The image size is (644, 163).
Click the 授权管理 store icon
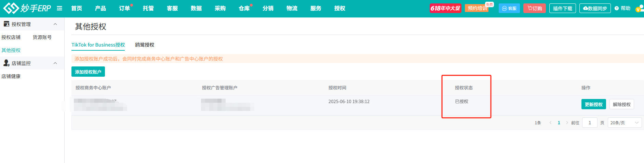(x=6, y=24)
